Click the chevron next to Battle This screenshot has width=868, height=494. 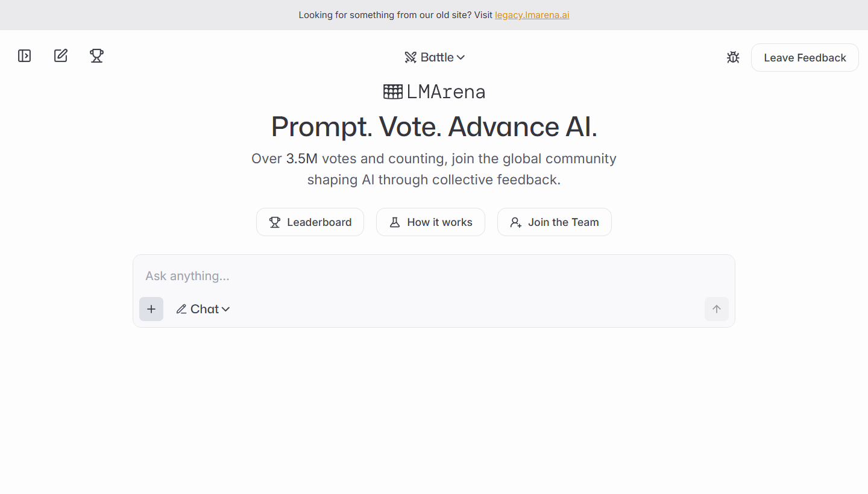[x=461, y=57]
